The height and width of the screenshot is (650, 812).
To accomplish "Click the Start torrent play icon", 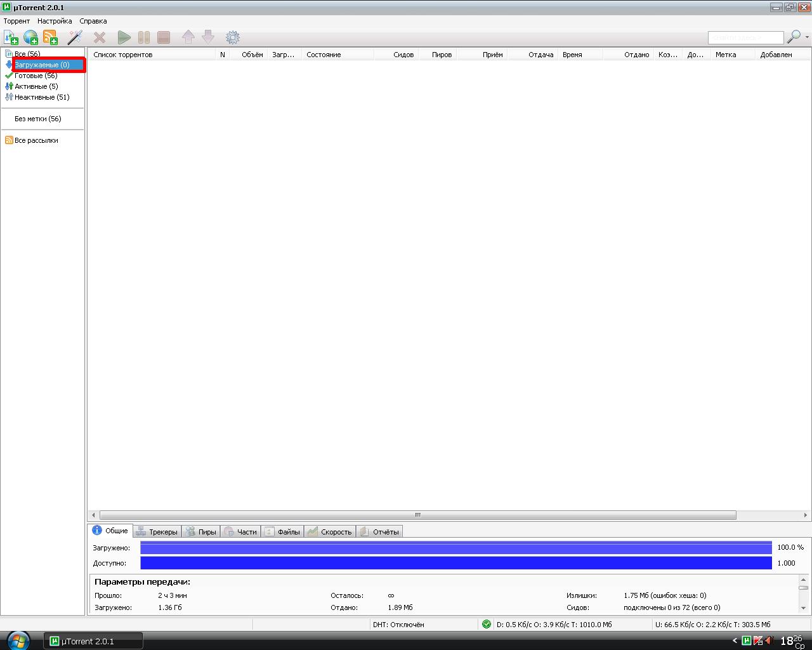I will pyautogui.click(x=124, y=37).
